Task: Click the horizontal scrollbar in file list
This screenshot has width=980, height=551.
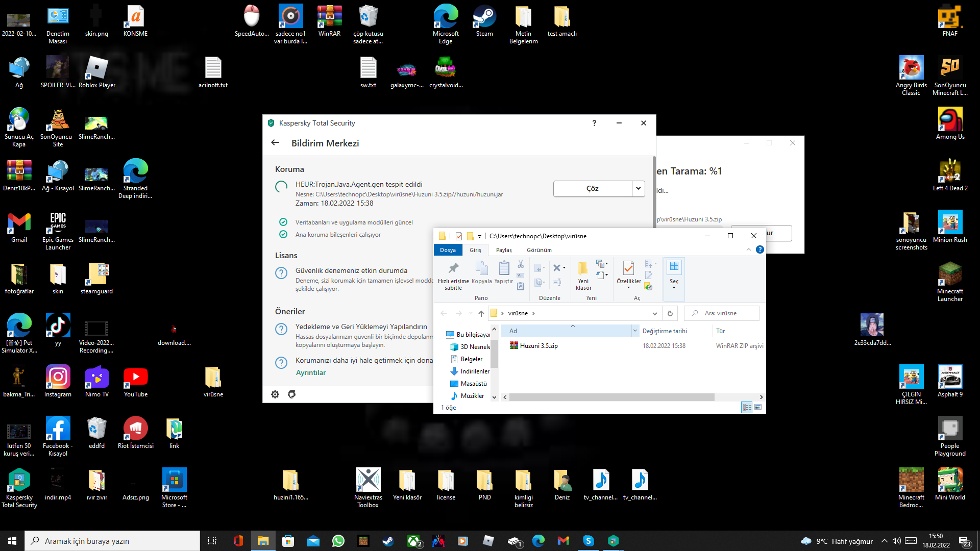Action: pyautogui.click(x=611, y=397)
